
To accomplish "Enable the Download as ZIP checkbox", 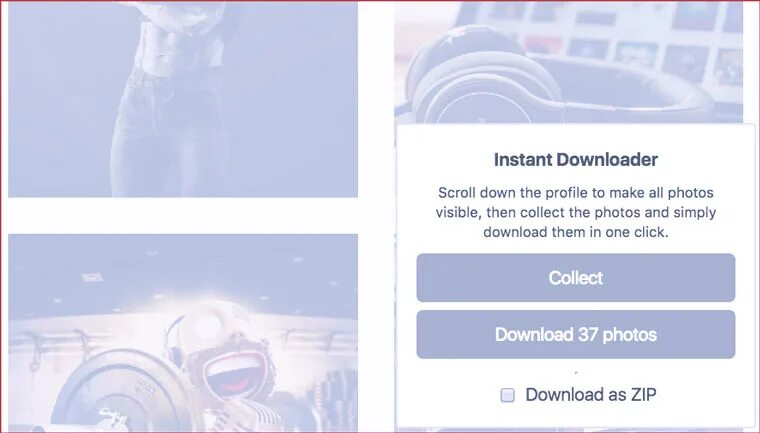I will coord(507,395).
